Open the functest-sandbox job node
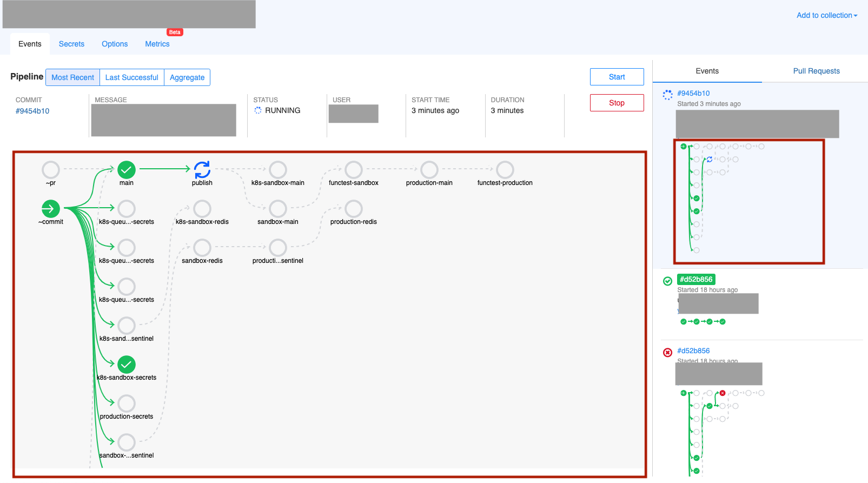This screenshot has height=483, width=868. pyautogui.click(x=354, y=169)
